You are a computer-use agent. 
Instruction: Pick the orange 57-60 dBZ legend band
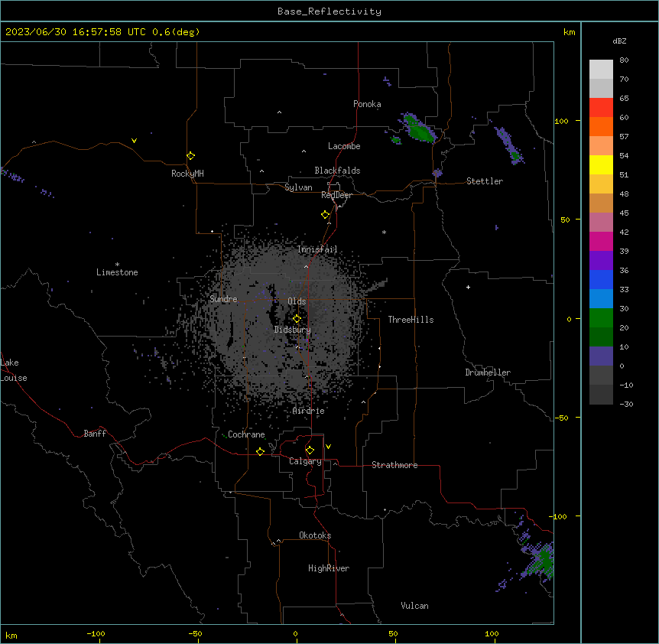[x=601, y=126]
